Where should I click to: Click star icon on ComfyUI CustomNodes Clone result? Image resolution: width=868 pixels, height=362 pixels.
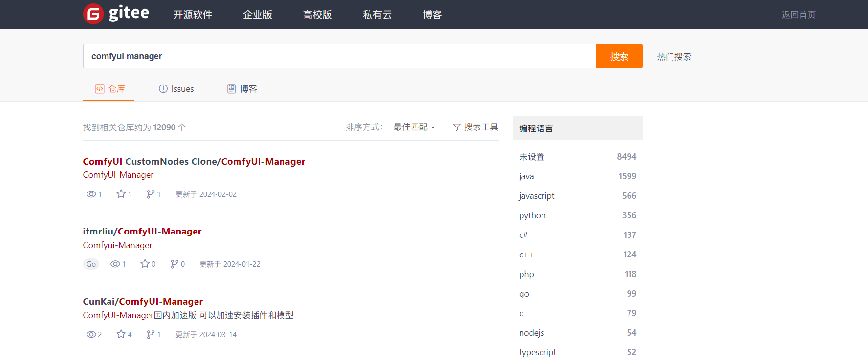coord(121,194)
